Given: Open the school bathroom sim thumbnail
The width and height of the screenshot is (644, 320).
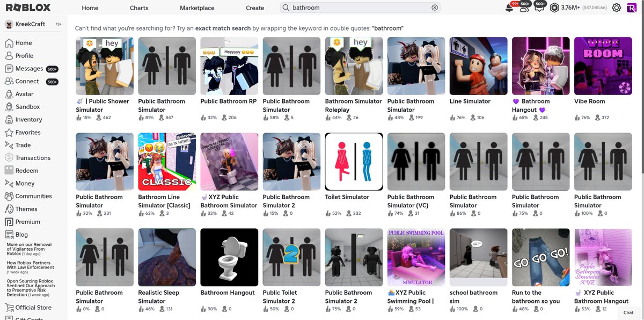Looking at the screenshot, I should click(478, 257).
